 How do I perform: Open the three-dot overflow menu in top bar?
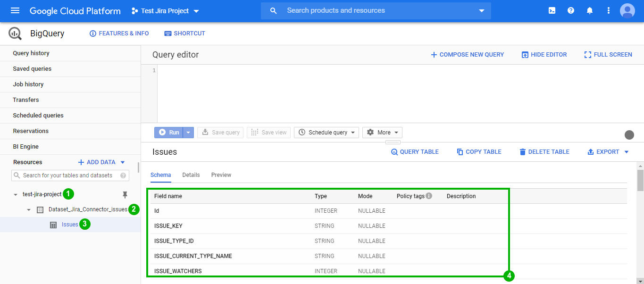tap(608, 10)
